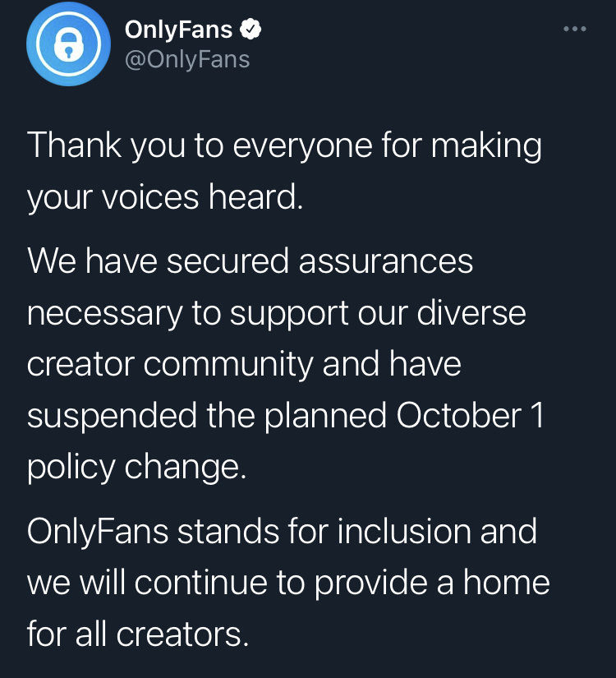Click the "suspended the planned" text
The width and height of the screenshot is (616, 678).
click(208, 416)
